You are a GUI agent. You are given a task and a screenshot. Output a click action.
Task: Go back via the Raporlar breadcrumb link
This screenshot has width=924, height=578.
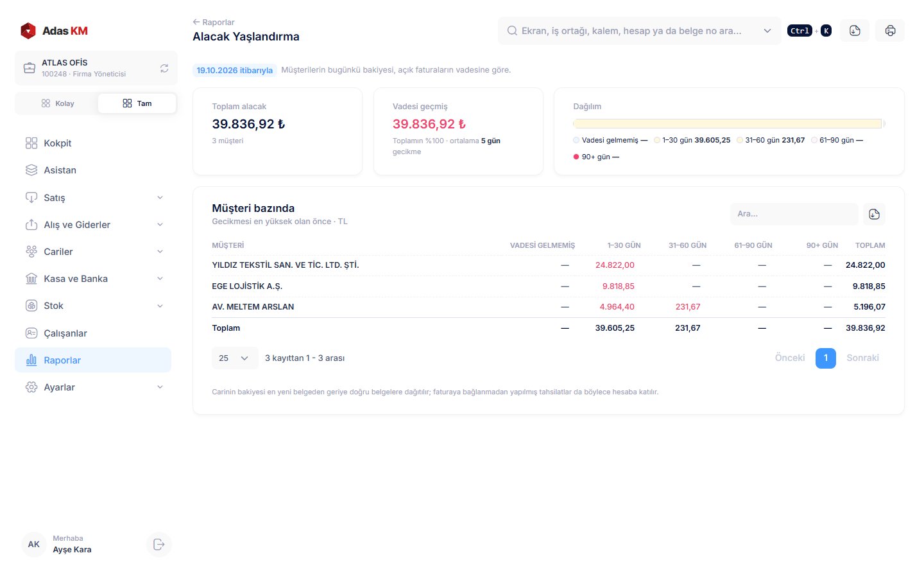214,22
